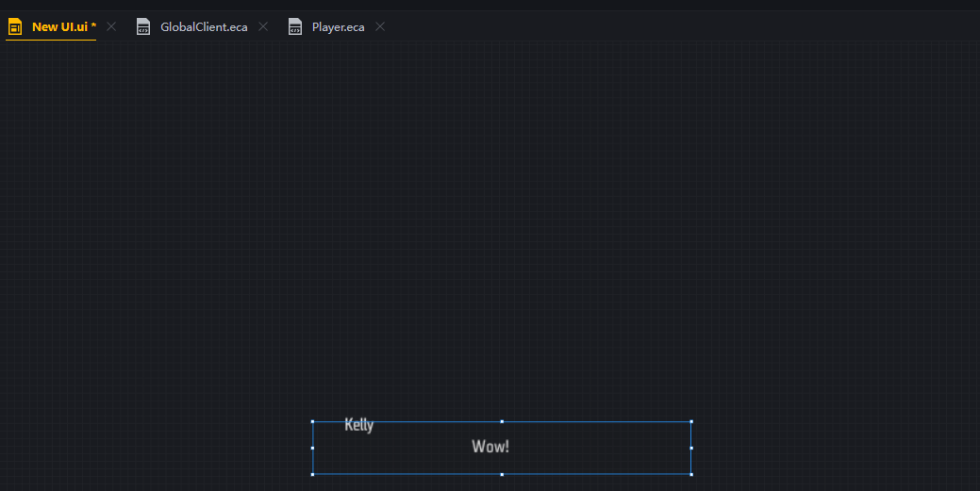Switch to the New UI.ui tab
The width and height of the screenshot is (980, 491).
pos(63,26)
